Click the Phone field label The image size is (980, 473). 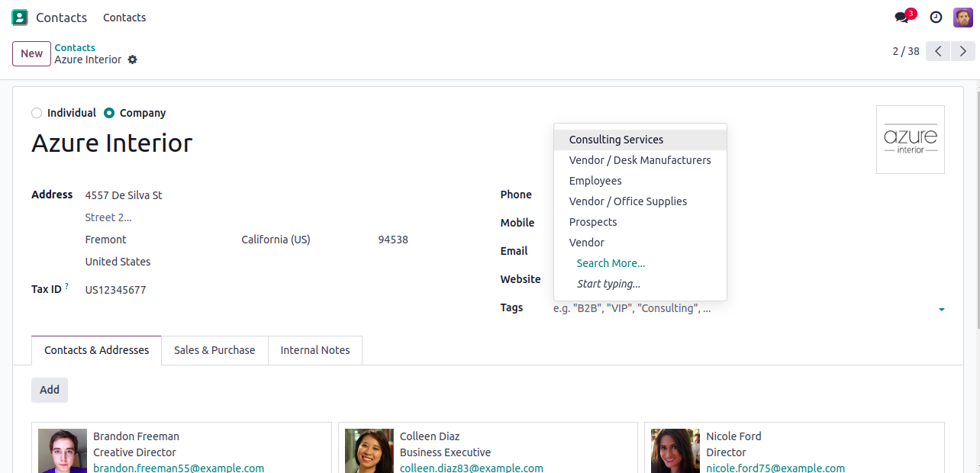[516, 195]
